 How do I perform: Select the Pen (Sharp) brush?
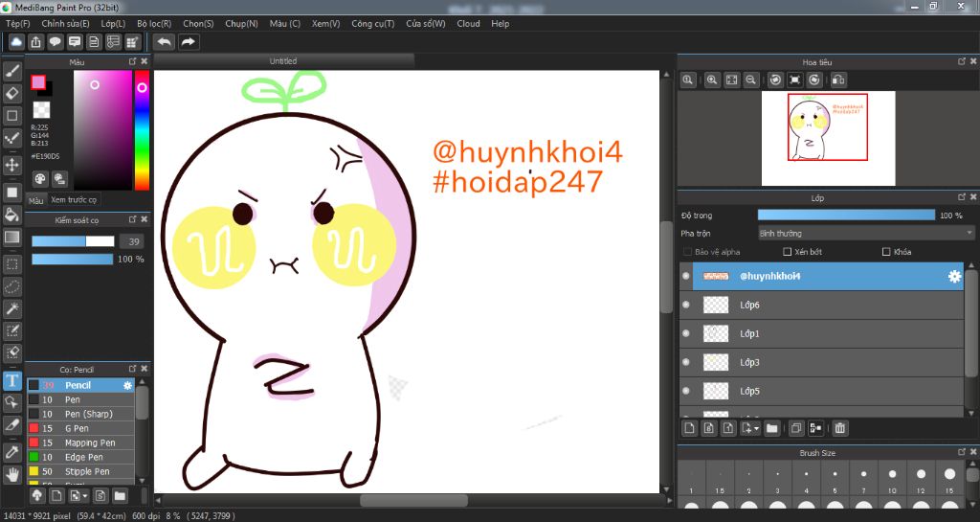(x=80, y=414)
